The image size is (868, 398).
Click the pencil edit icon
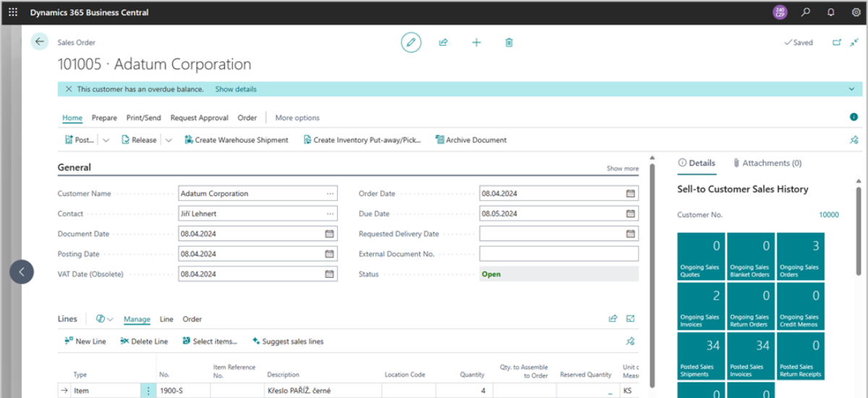pos(411,43)
